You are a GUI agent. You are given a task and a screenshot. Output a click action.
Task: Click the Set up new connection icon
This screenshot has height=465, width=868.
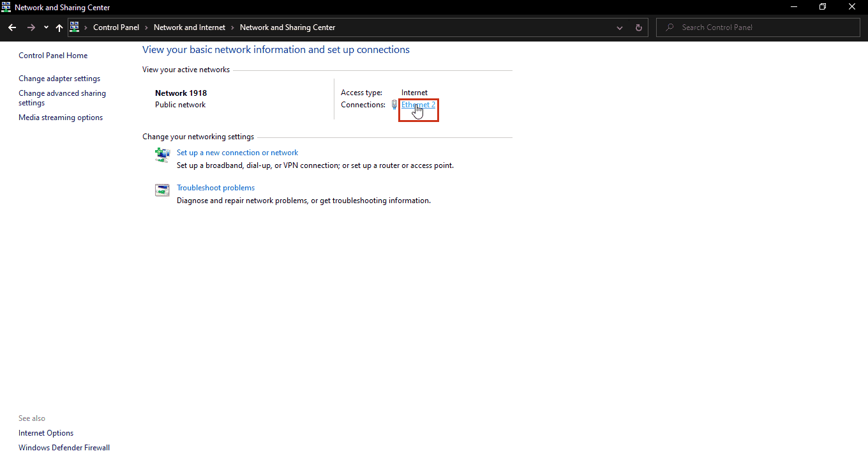coord(162,155)
